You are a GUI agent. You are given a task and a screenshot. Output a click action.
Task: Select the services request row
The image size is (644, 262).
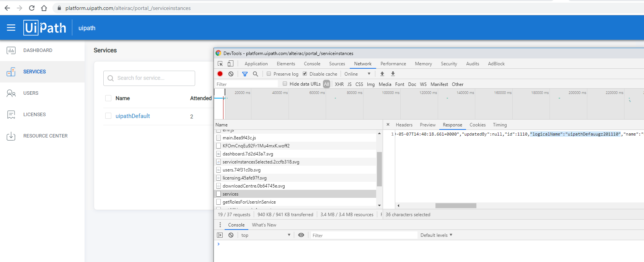click(295, 194)
